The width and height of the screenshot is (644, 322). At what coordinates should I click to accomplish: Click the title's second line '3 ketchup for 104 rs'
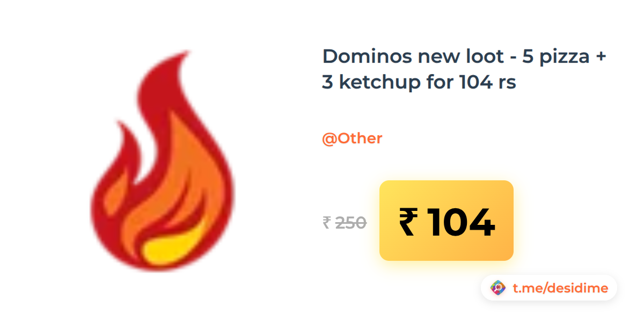[x=419, y=83]
